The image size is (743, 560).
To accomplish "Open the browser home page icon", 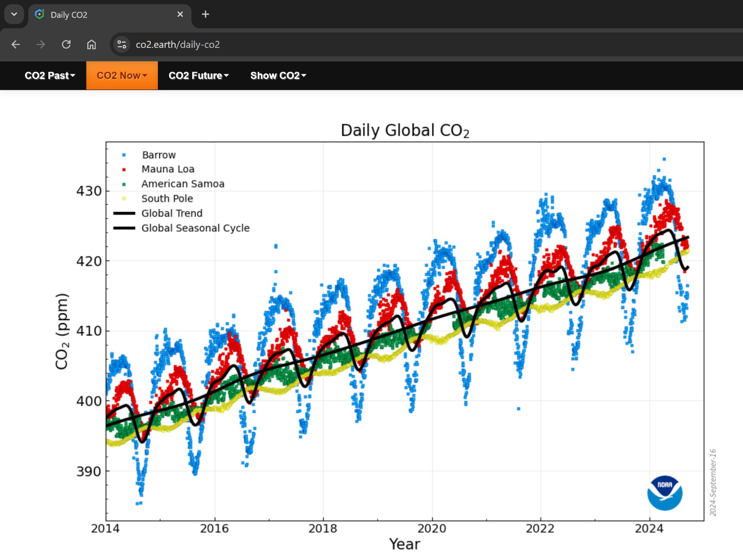I will pyautogui.click(x=91, y=45).
